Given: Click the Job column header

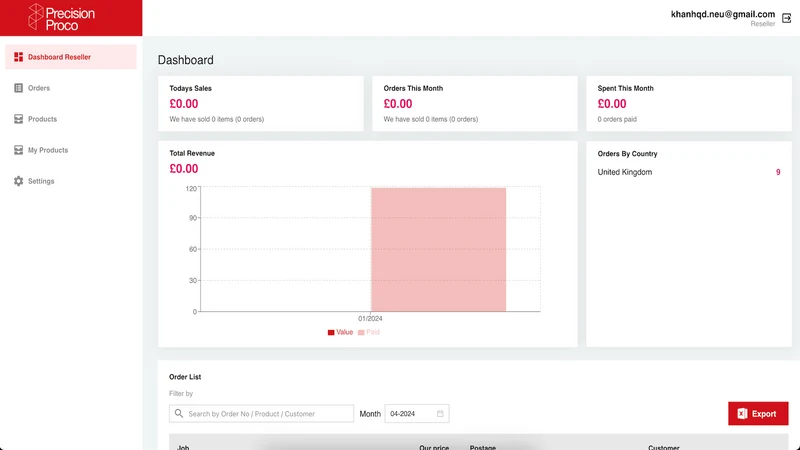Looking at the screenshot, I should coord(183,447).
